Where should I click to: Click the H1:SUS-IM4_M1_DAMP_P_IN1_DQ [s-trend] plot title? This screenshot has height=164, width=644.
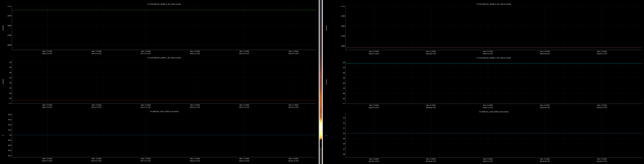pyautogui.click(x=164, y=4)
